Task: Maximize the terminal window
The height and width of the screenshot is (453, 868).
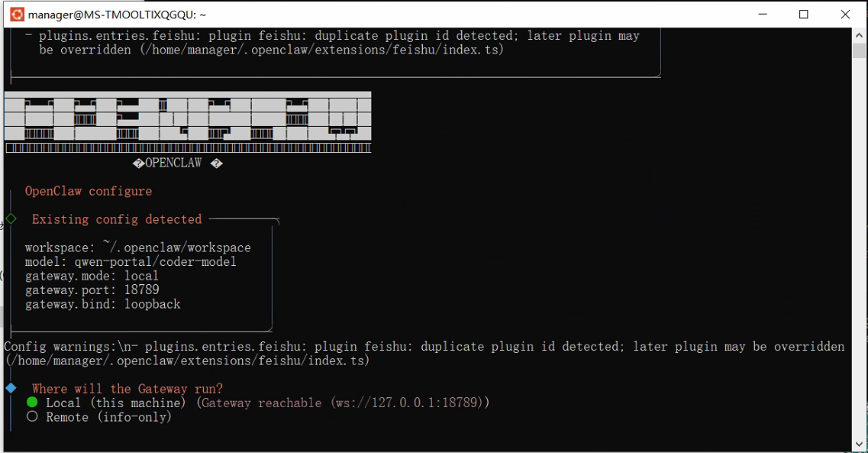Action: coord(804,15)
